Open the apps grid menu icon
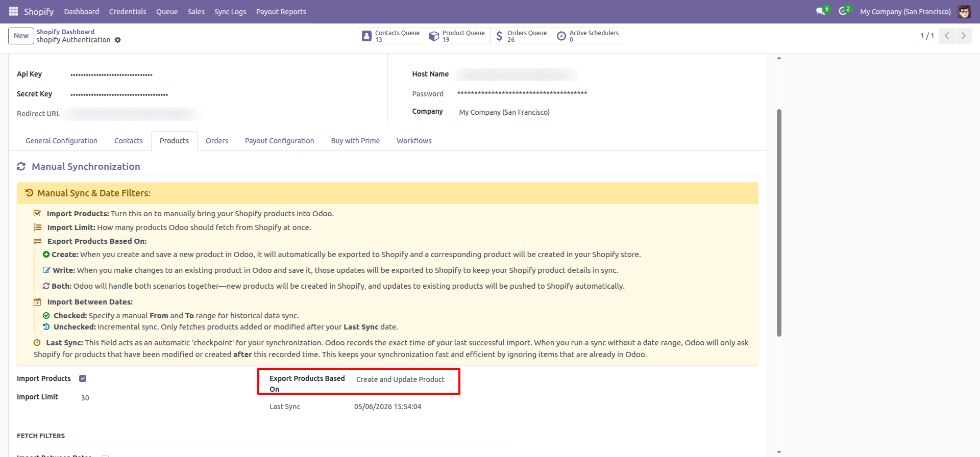980x457 pixels. [13, 11]
